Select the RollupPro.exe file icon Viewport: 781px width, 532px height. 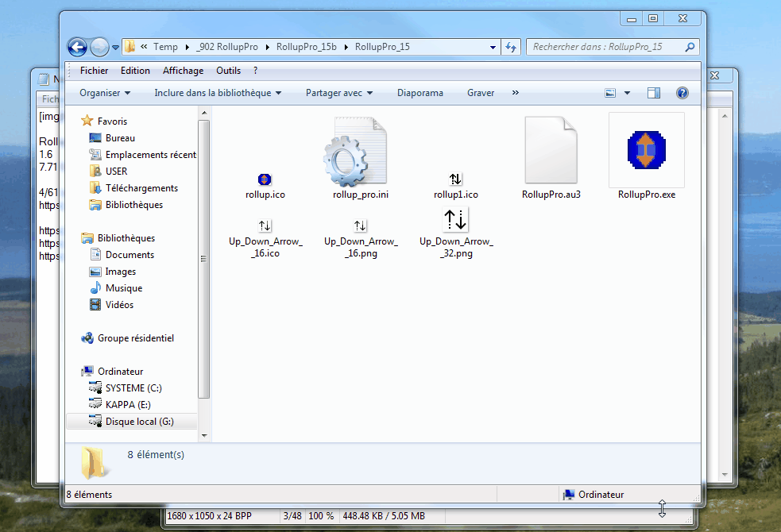pos(646,149)
